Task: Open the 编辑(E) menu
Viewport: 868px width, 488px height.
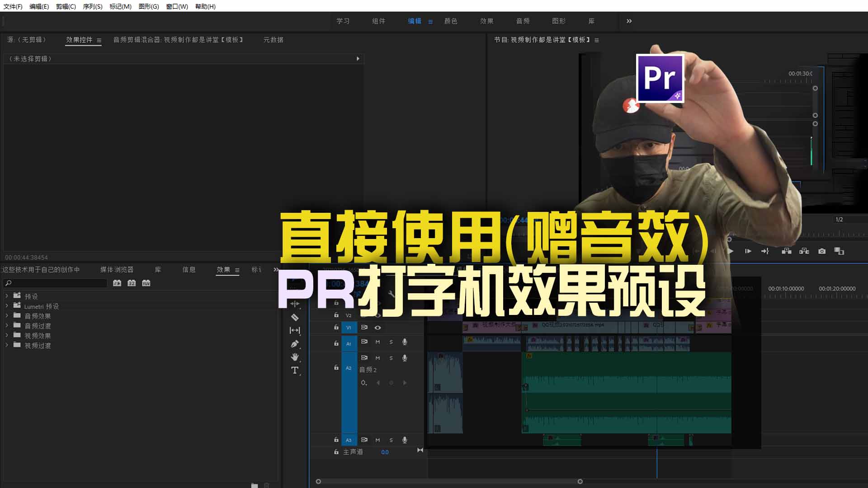Action: tap(39, 6)
